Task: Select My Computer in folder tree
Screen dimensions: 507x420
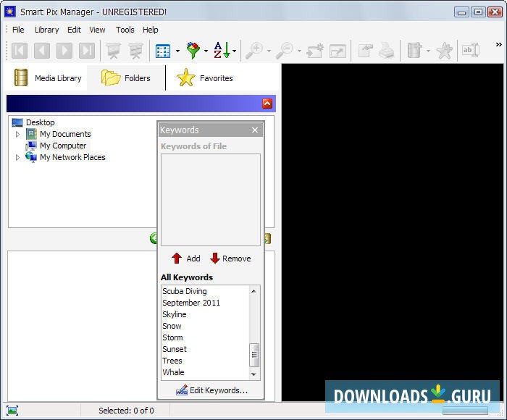Action: pos(63,146)
